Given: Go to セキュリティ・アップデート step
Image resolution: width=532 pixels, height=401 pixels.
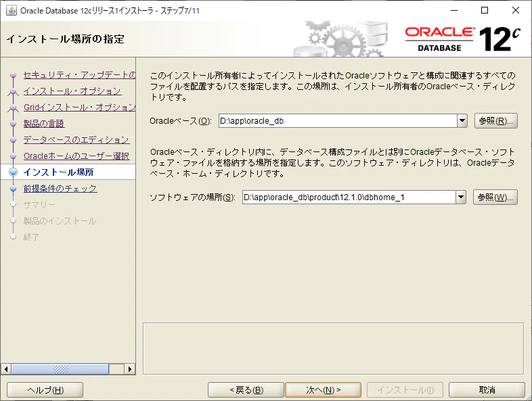Looking at the screenshot, I should (x=79, y=74).
